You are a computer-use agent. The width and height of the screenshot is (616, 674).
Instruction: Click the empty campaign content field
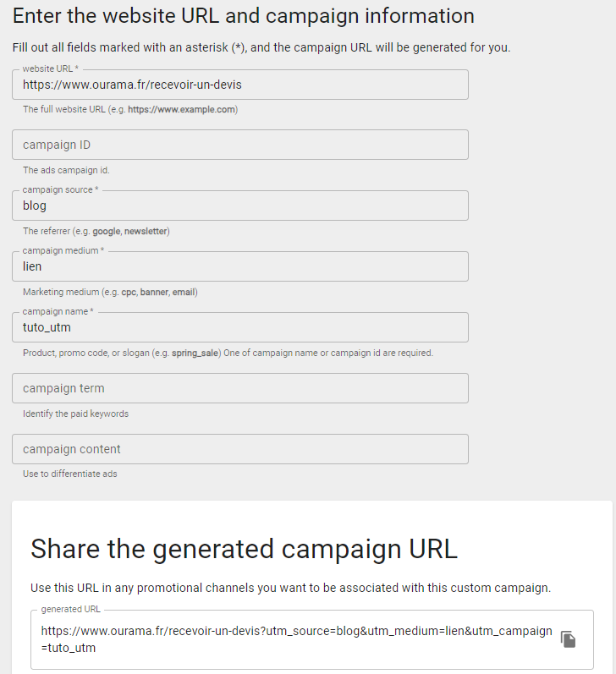pos(240,449)
